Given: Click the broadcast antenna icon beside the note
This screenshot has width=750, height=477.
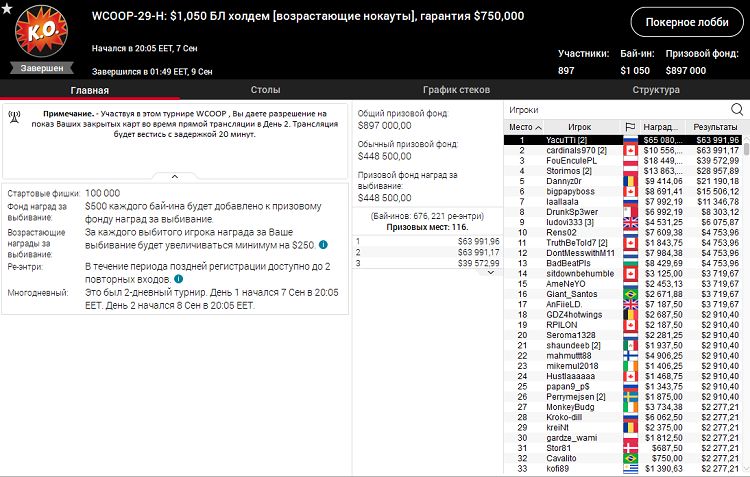Looking at the screenshot, I should tap(14, 115).
